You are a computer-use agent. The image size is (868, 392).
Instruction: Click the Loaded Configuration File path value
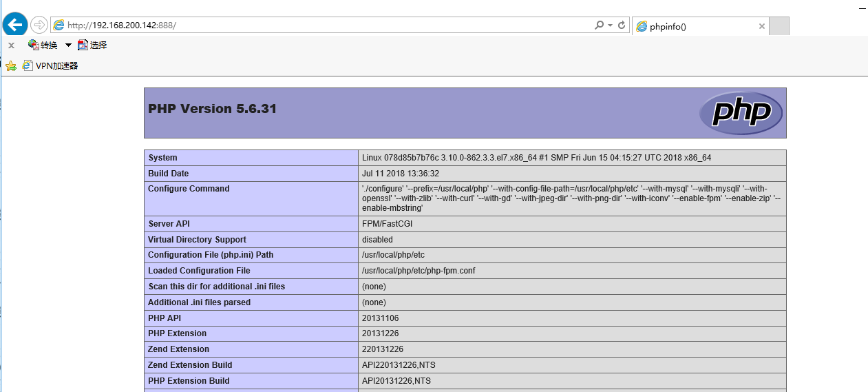coord(419,271)
